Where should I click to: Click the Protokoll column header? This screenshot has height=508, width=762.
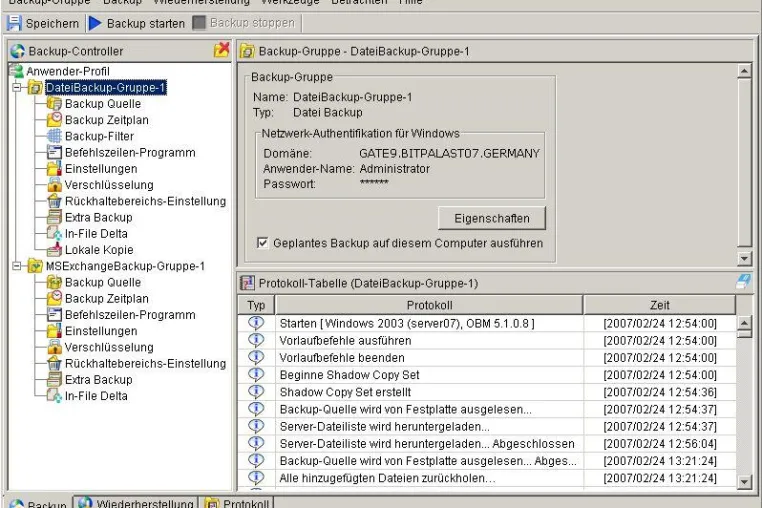tap(429, 305)
